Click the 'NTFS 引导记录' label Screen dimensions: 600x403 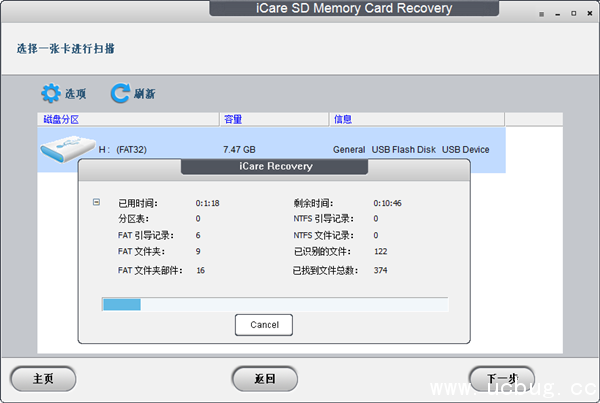324,219
